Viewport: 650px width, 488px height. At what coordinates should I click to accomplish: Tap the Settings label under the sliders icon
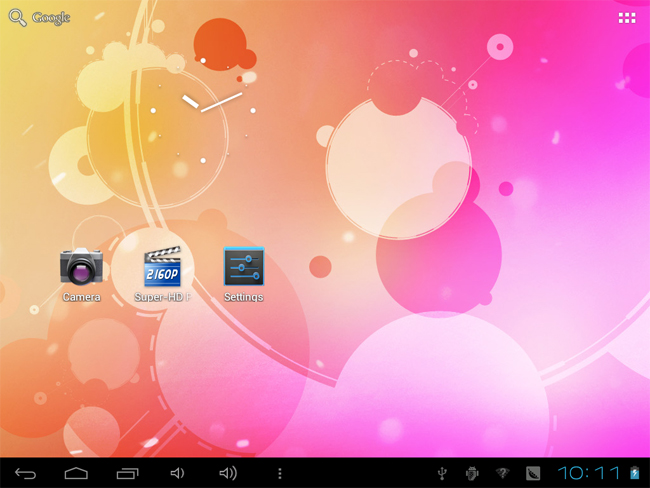pyautogui.click(x=243, y=297)
